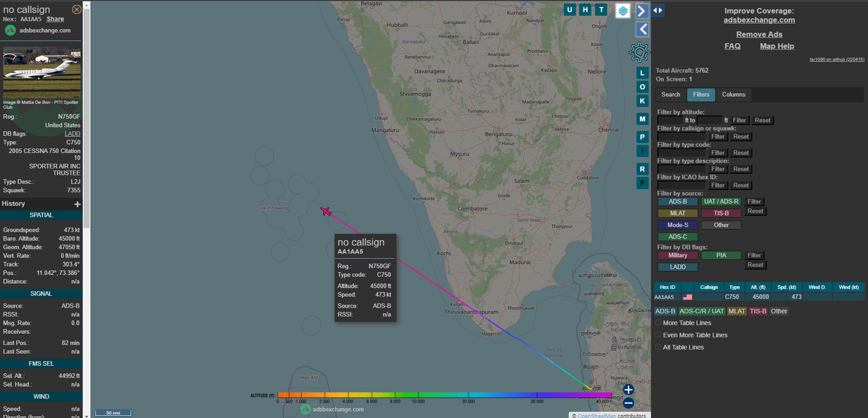Toggle sidebar with the double-arrow button
The image size is (868, 418).
[658, 10]
